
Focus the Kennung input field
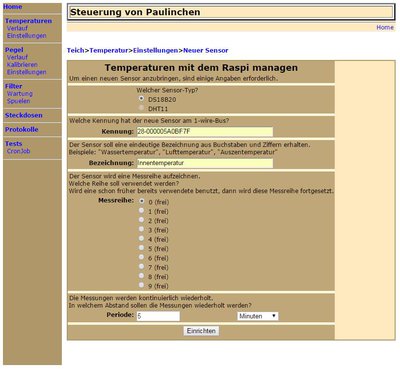click(x=205, y=132)
